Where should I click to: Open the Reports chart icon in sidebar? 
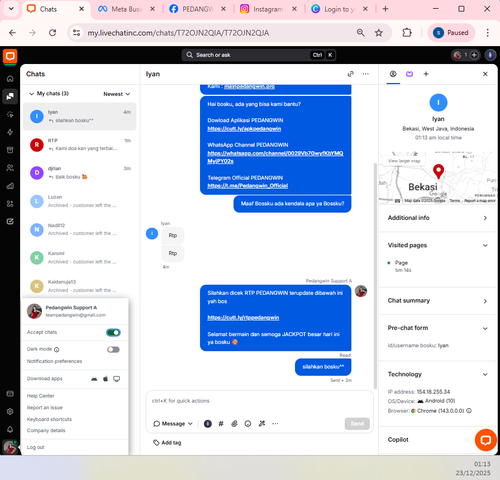tap(10, 186)
